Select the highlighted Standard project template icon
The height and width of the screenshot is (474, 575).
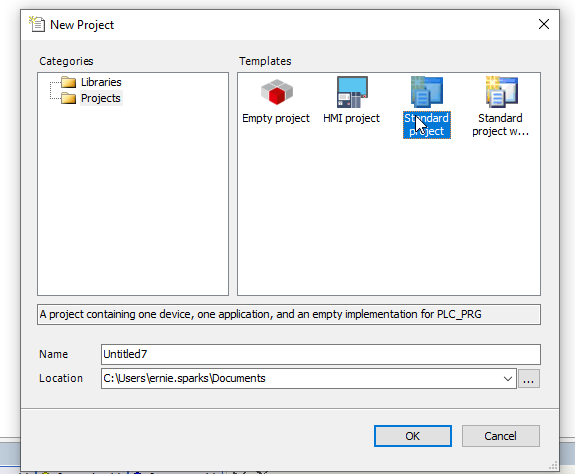(427, 92)
